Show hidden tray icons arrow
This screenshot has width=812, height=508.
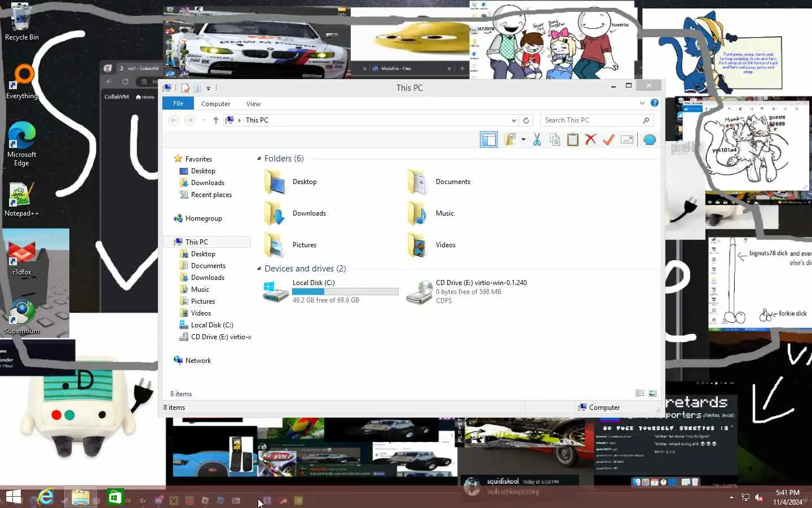(731, 497)
